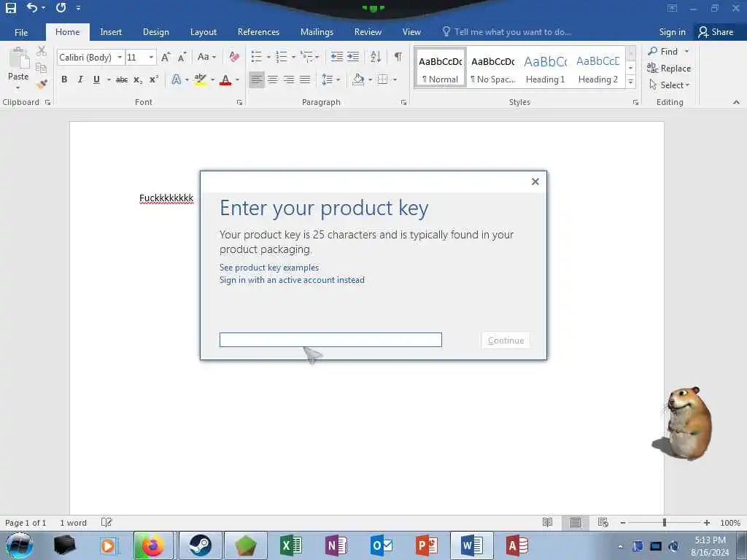
Task: Toggle Italic formatting
Action: click(x=80, y=79)
